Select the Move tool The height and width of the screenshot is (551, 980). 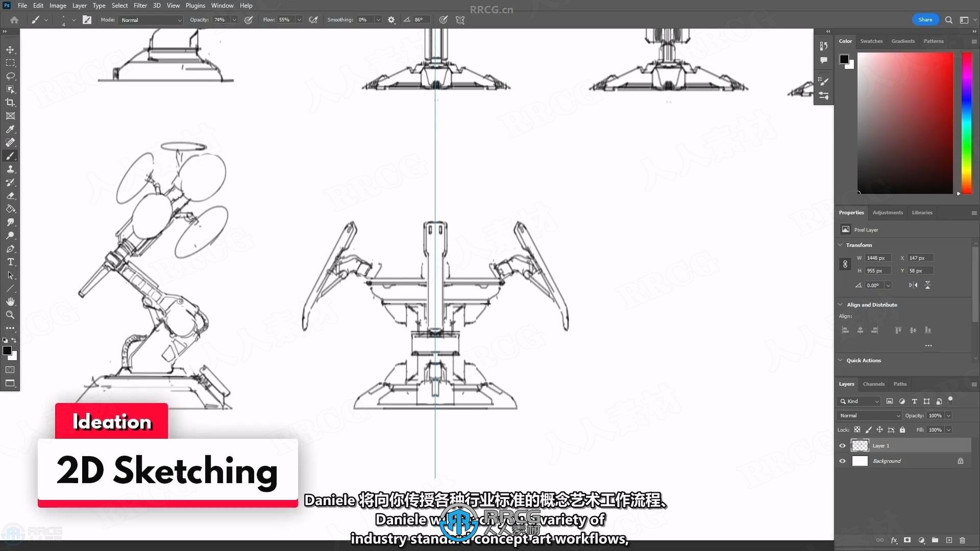point(10,49)
